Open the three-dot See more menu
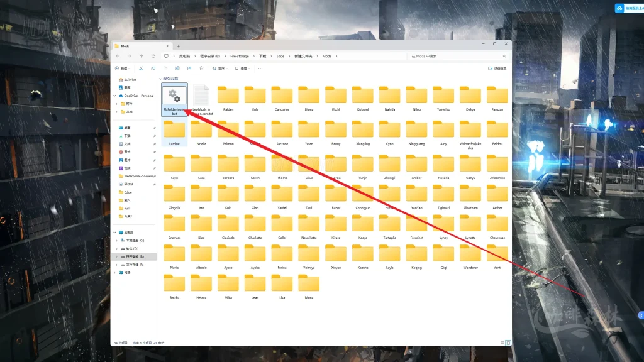644x362 pixels. tap(260, 69)
